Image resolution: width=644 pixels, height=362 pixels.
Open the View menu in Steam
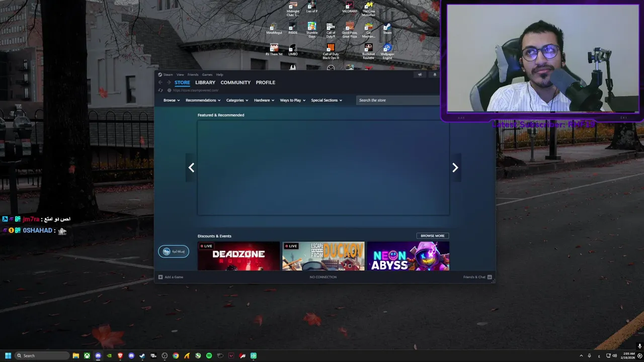pyautogui.click(x=180, y=74)
